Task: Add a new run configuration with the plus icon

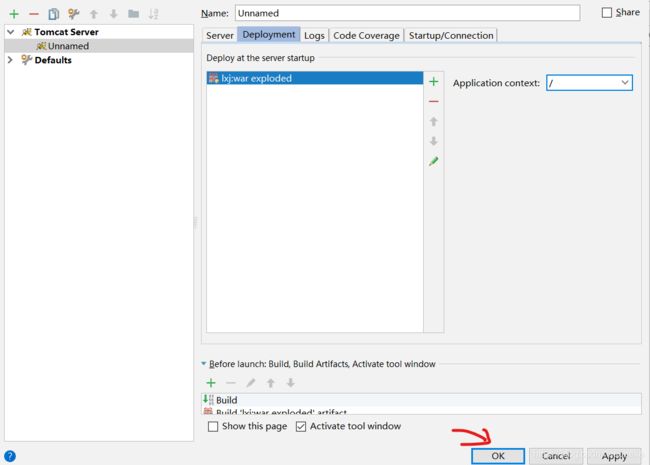Action: 14,14
